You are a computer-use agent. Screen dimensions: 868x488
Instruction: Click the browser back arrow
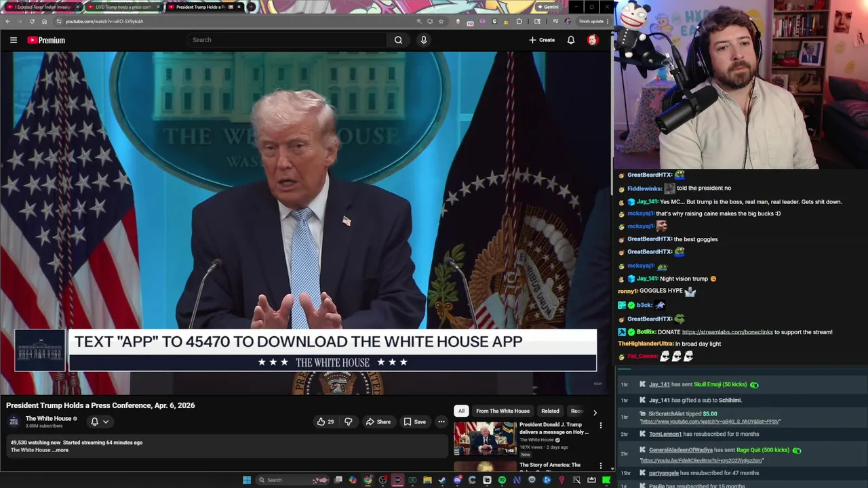coord(7,21)
